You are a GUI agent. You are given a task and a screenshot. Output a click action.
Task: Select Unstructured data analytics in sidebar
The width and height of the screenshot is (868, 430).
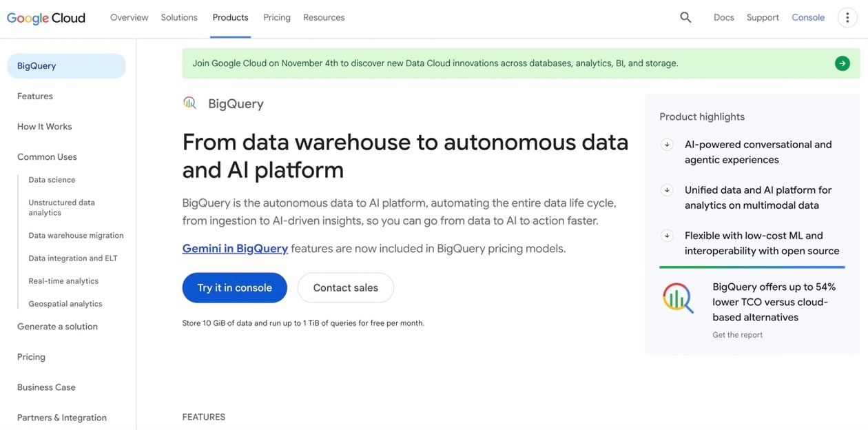tap(61, 207)
